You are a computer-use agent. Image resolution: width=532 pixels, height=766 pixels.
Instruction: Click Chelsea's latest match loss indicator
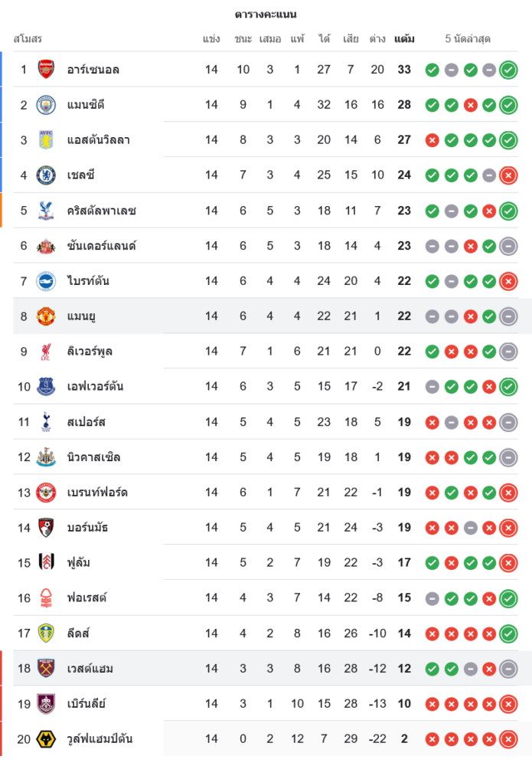508,175
